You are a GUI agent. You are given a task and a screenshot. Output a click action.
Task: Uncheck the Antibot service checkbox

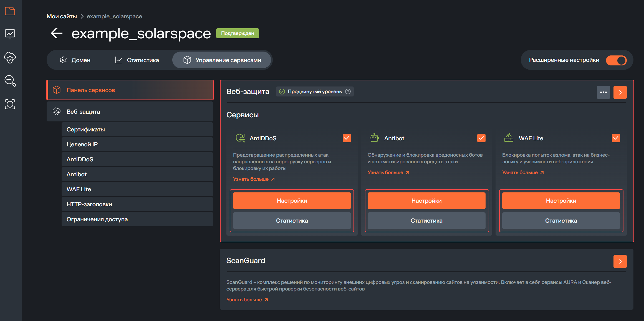(x=481, y=138)
